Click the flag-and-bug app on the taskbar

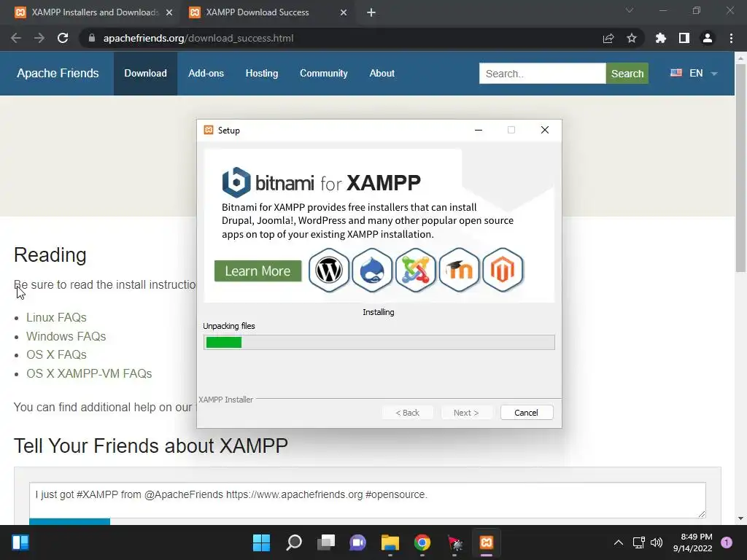click(x=454, y=542)
